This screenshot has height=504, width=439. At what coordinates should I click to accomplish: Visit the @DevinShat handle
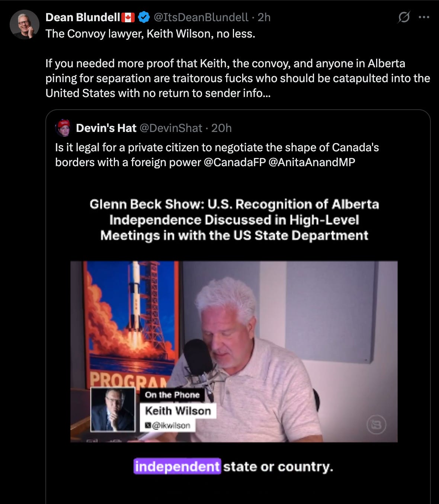171,128
